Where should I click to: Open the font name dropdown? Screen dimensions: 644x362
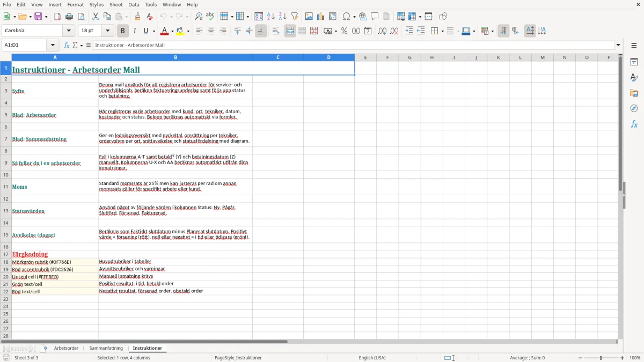[68, 31]
